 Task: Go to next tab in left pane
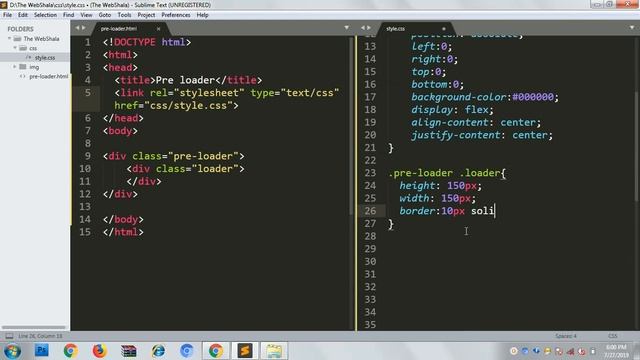click(84, 28)
